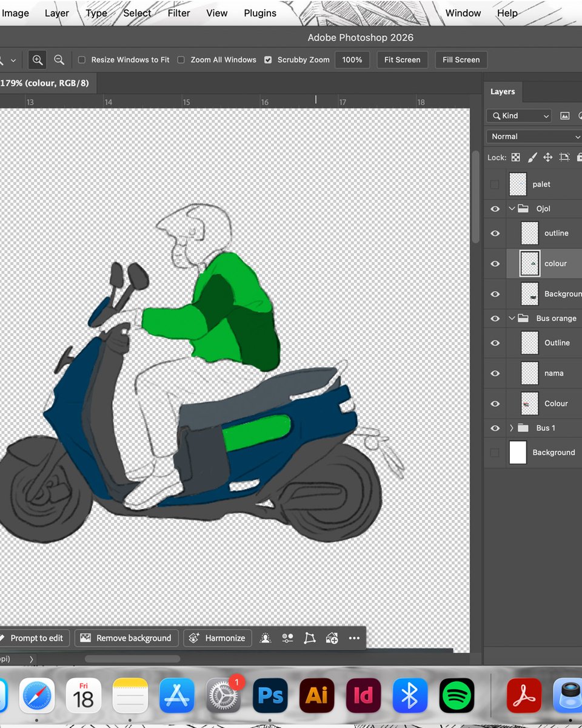This screenshot has width=582, height=728.
Task: Open App Store from the Dock
Action: pyautogui.click(x=177, y=695)
